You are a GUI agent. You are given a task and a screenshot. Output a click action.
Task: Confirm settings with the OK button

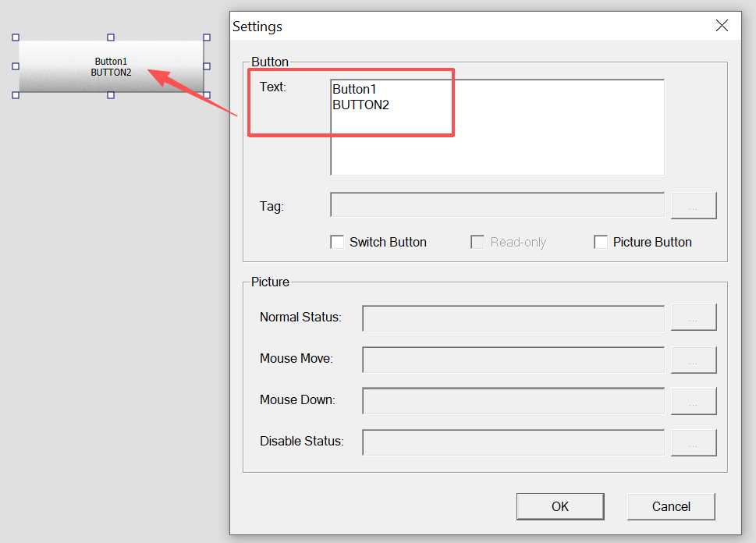(x=559, y=506)
